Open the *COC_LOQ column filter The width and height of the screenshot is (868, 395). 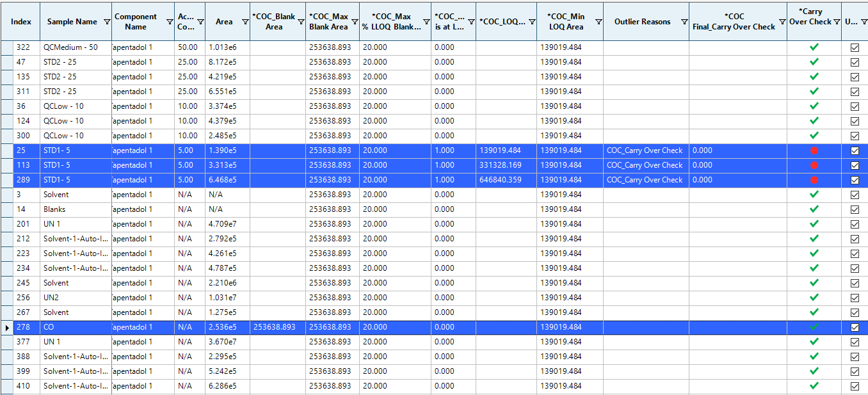pyautogui.click(x=532, y=22)
